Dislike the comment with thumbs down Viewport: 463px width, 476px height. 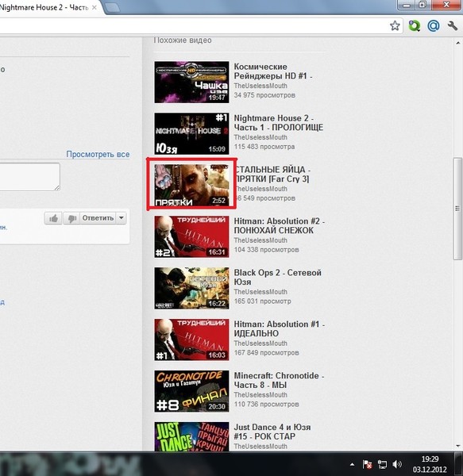tap(71, 218)
